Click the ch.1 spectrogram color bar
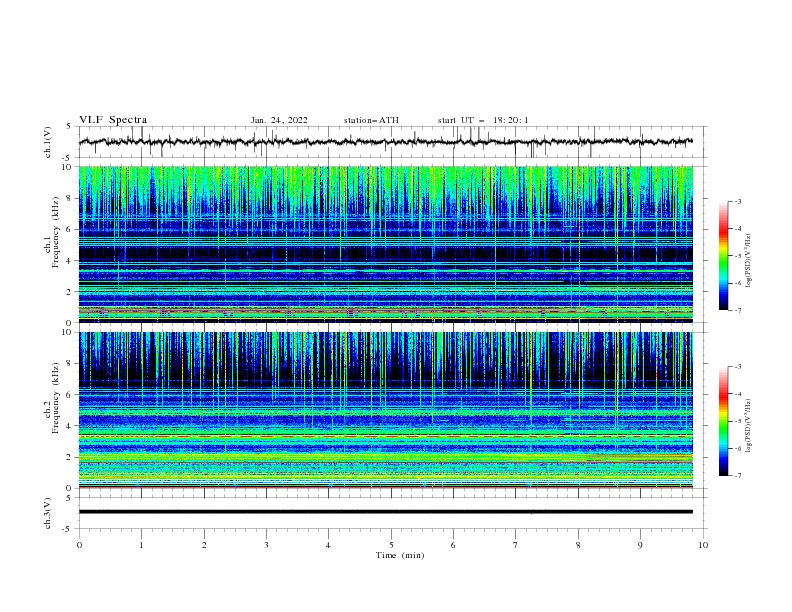The width and height of the screenshot is (792, 612). click(x=724, y=256)
